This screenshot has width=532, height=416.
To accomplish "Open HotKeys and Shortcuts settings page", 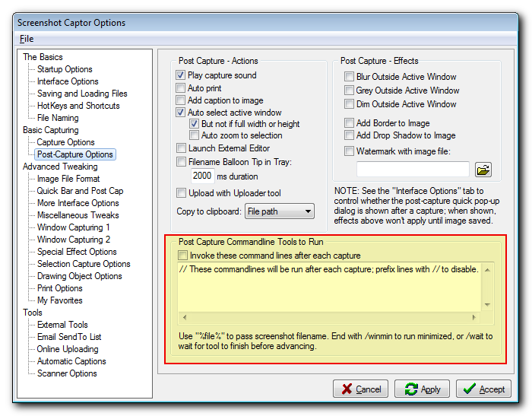I will pos(78,106).
